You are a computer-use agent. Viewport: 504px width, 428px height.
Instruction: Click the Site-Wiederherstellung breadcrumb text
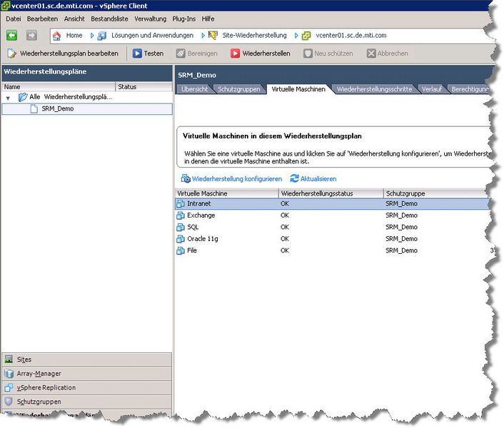tap(254, 36)
